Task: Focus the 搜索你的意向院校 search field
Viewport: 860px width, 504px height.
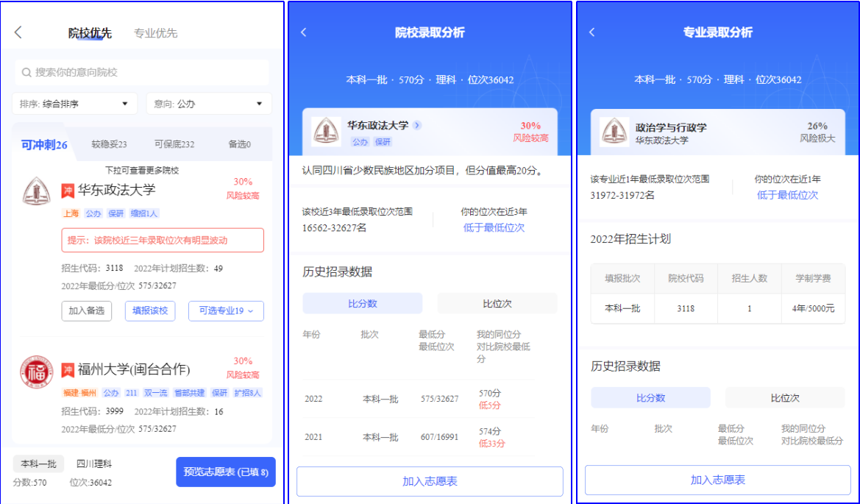Action: point(141,72)
